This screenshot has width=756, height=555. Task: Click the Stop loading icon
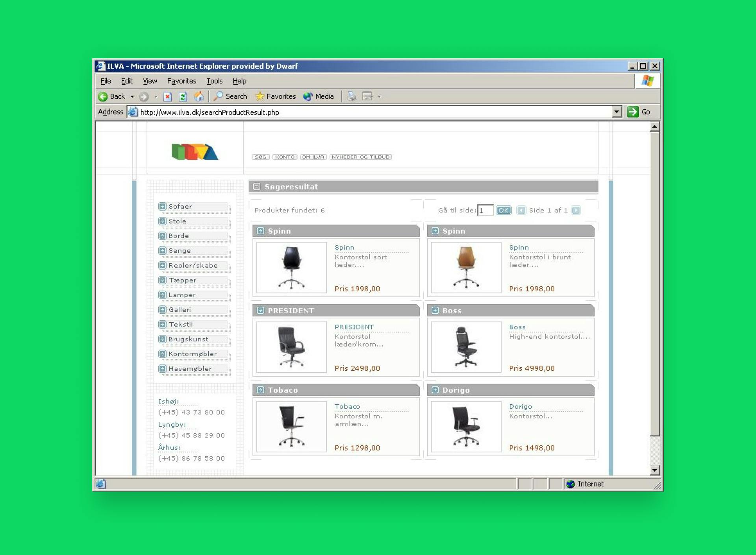point(167,96)
